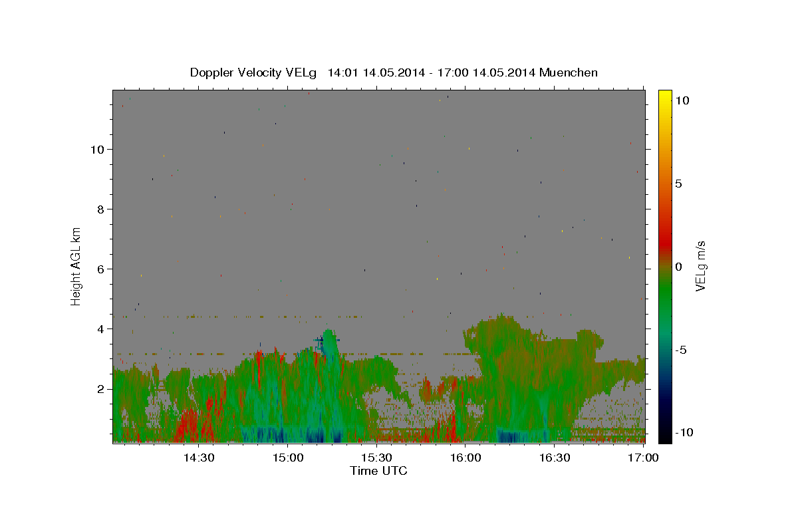Click the yellow top end of the colorbar

click(x=664, y=94)
